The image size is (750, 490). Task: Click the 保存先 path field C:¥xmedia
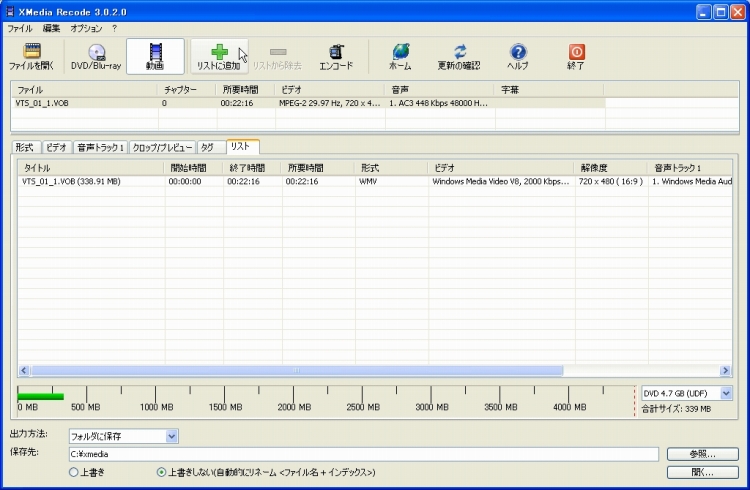(x=364, y=454)
